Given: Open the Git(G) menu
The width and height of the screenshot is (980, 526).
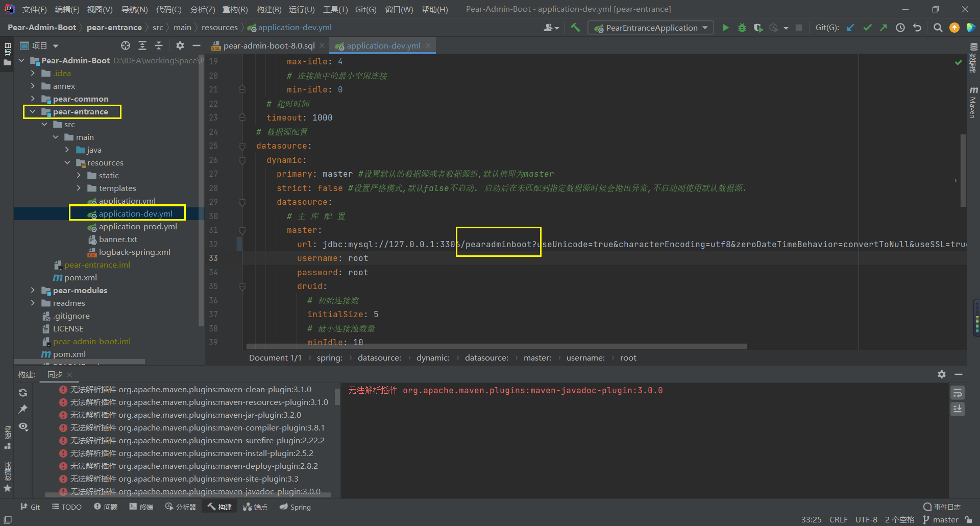Looking at the screenshot, I should point(365,9).
